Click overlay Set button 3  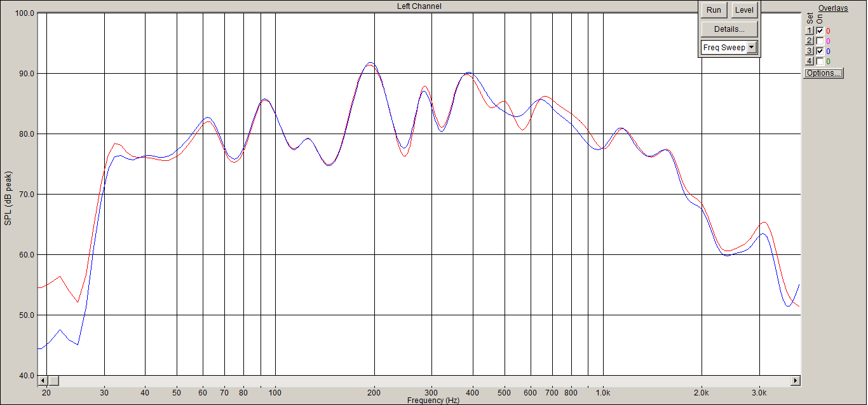(809, 51)
